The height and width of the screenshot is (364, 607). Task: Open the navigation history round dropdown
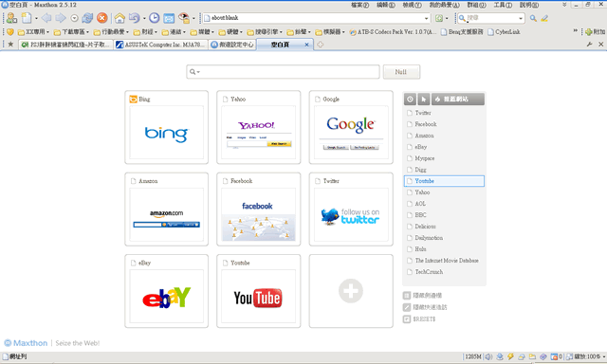point(74,18)
